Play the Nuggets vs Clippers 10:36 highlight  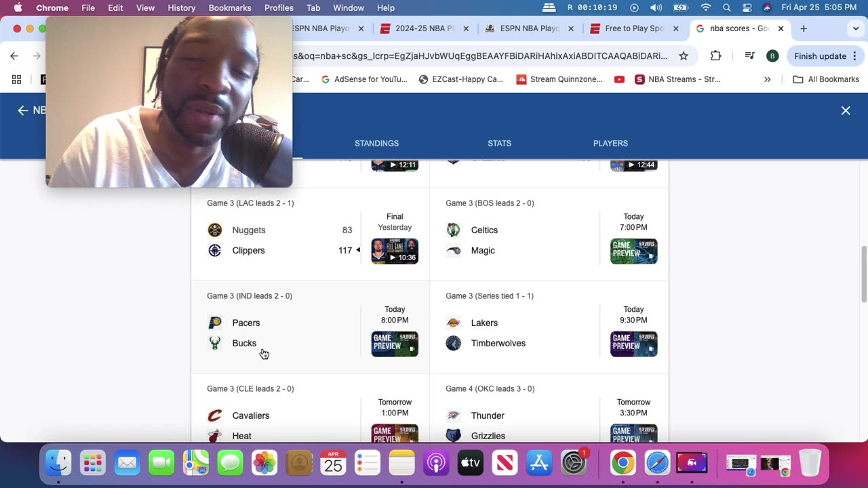395,251
